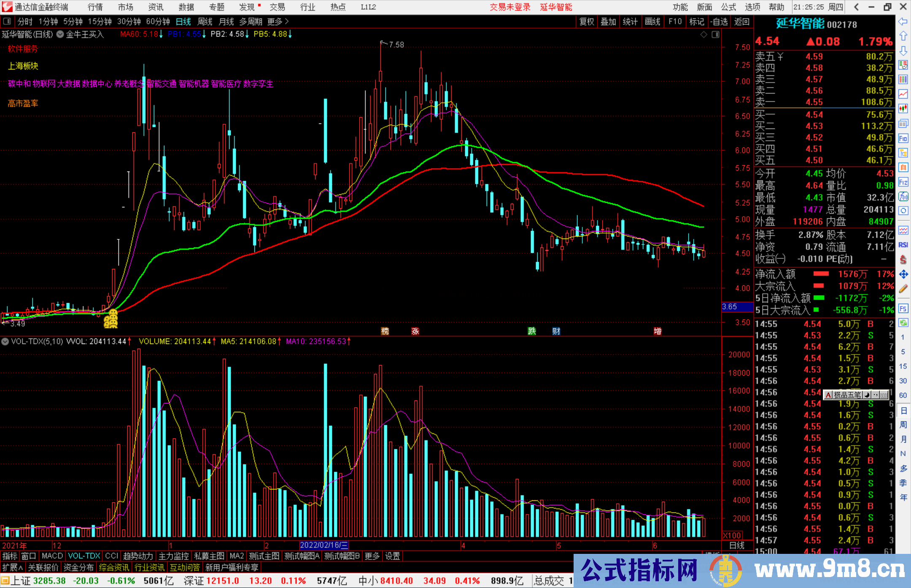
Task: Open the 行情 menu
Action: click(95, 7)
